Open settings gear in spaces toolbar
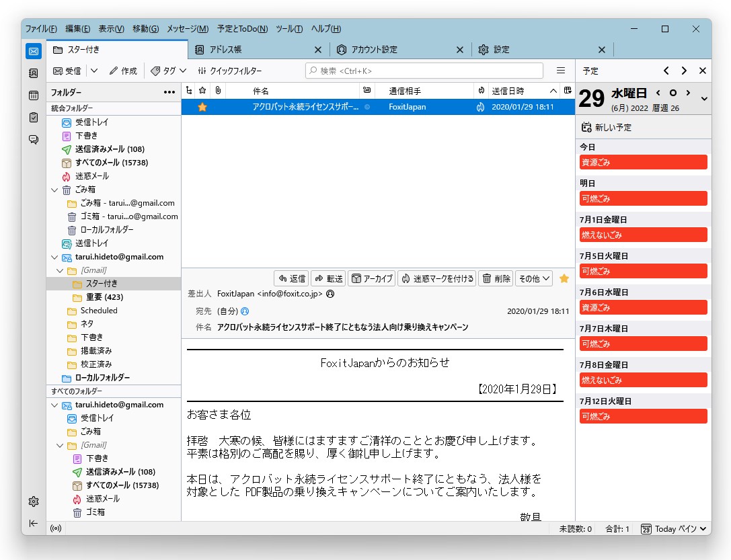 click(x=34, y=502)
